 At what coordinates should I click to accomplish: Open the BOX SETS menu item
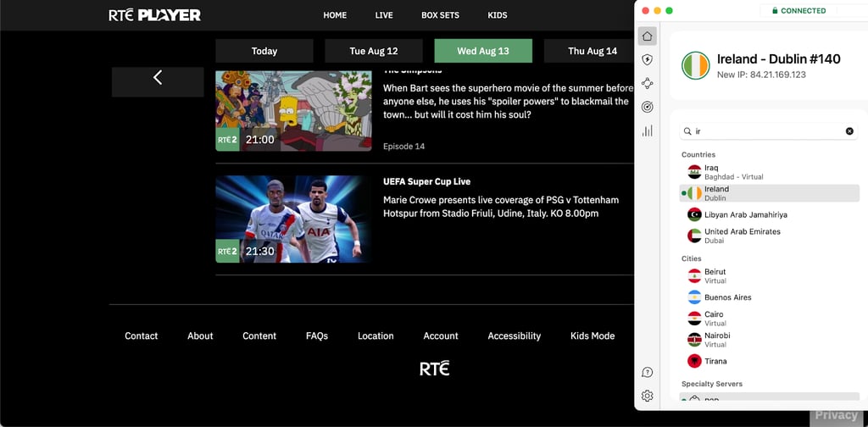[440, 15]
